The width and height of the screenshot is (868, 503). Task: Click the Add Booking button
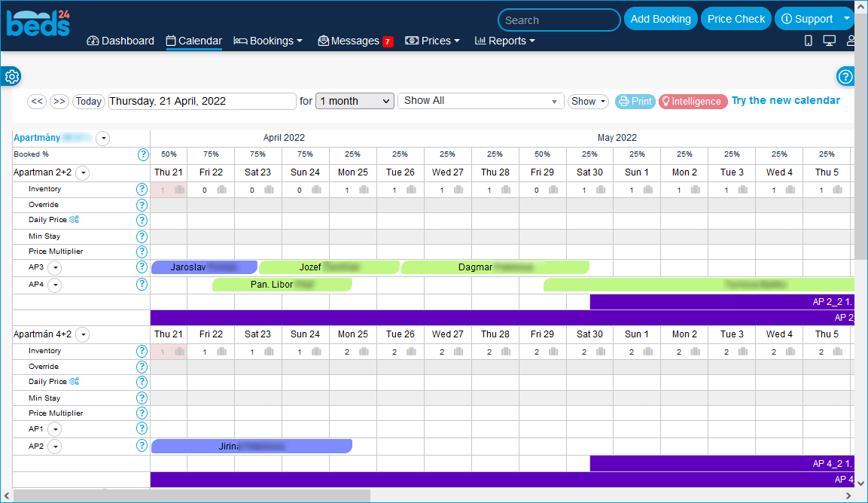[x=660, y=19]
